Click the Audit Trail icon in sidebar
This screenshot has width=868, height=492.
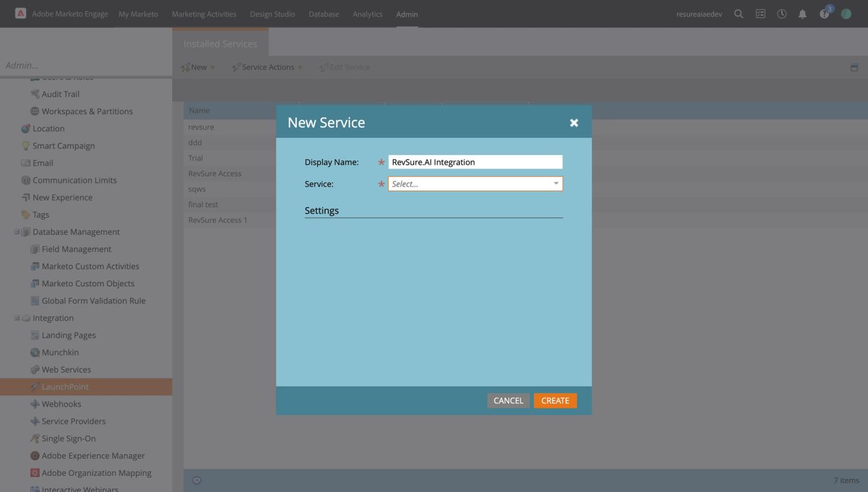[35, 94]
